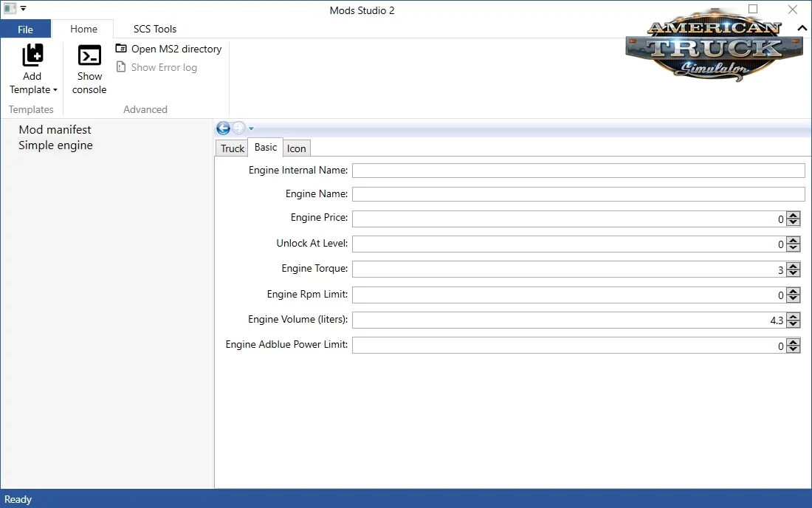Open the navigation history dropdown arrow

(252, 128)
